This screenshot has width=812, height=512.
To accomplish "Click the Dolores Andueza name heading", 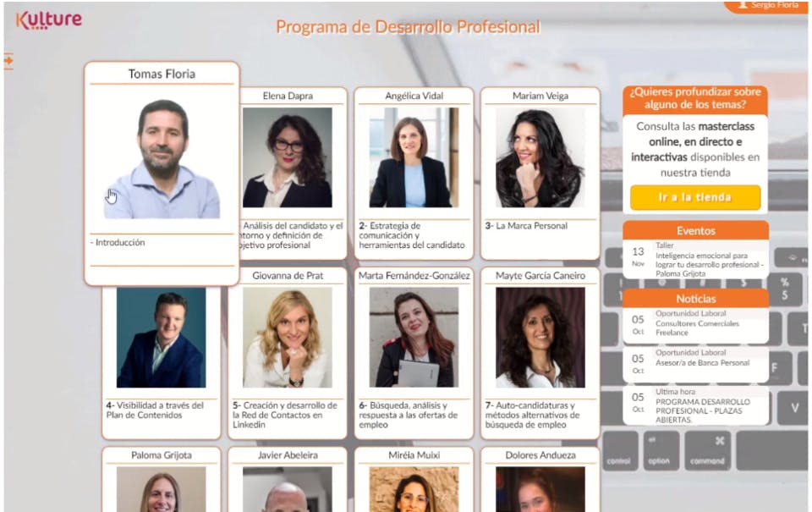I will 540,455.
